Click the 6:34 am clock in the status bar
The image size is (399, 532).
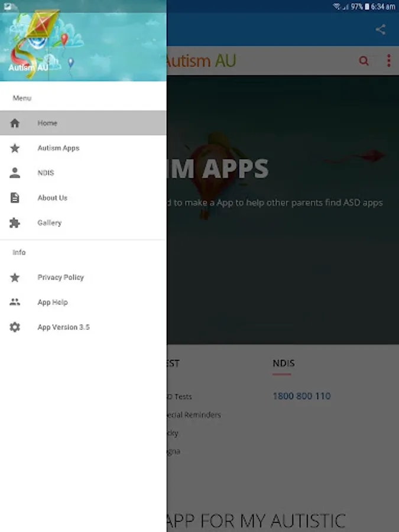click(x=382, y=7)
